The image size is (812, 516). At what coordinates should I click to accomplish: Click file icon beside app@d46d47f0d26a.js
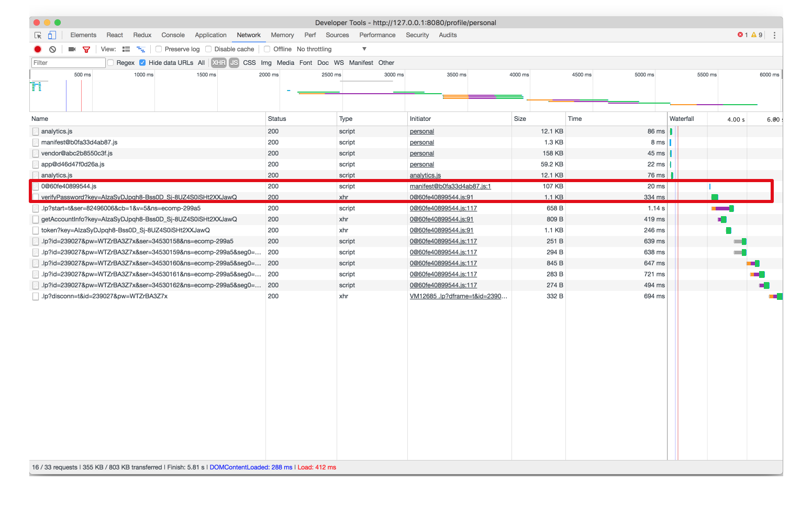pos(36,164)
